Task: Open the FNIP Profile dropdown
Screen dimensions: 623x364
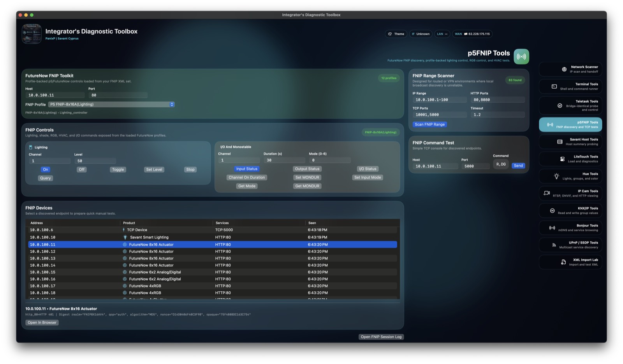Action: [x=111, y=104]
